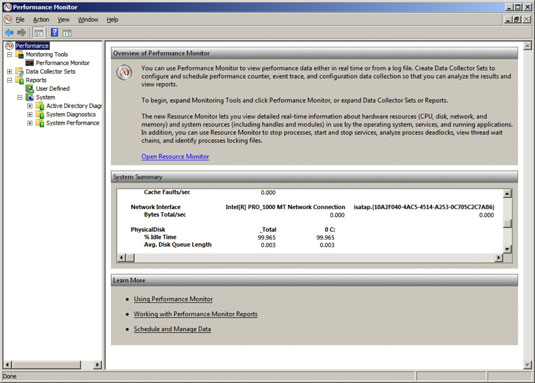Click main pane scroll-down arrow
Screen dimensions: 535x383
(x=527, y=365)
